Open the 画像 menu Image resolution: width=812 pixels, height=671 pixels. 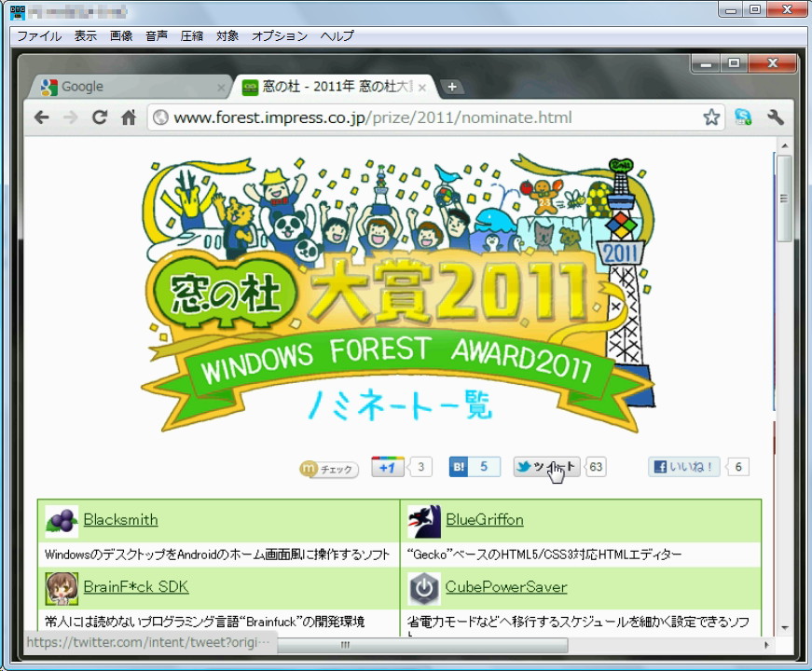click(x=121, y=35)
